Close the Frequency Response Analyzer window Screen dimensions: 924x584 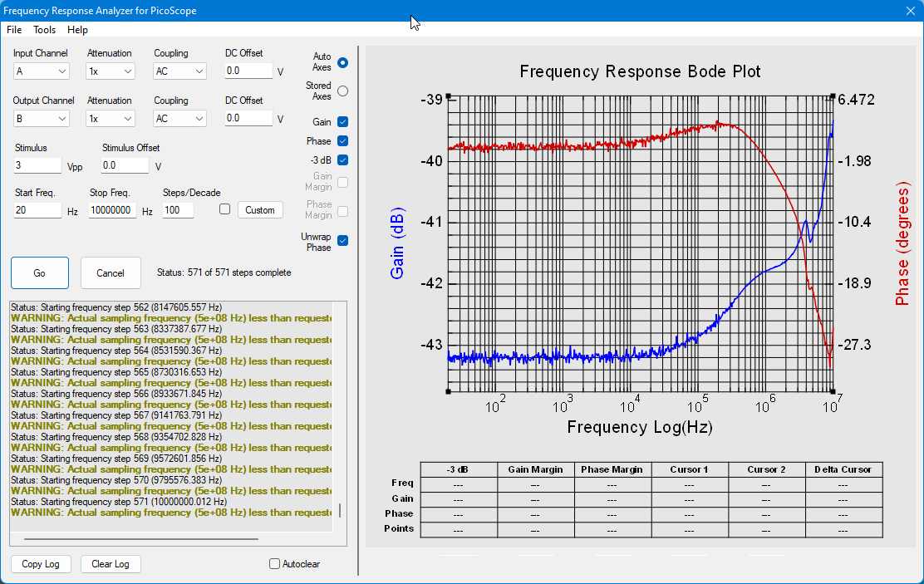click(x=910, y=11)
